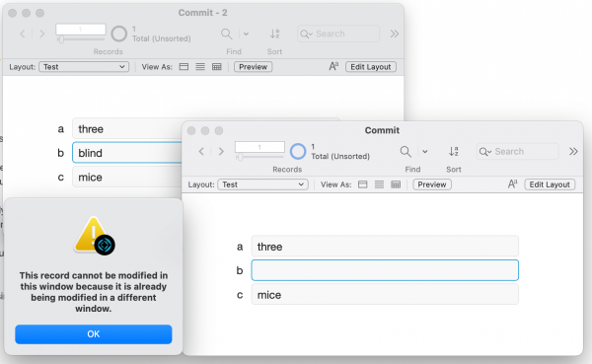The image size is (592, 364).
Task: Click field c 'mice' in Commit window
Action: (385, 295)
